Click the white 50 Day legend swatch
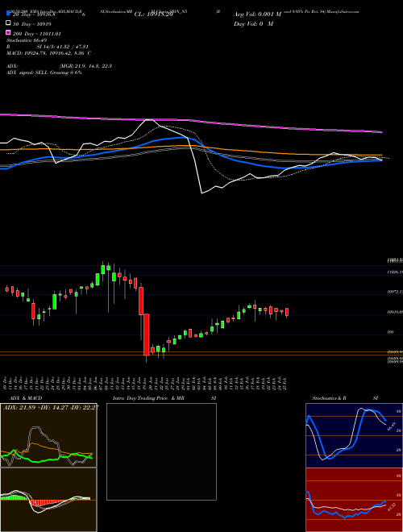The width and height of the screenshot is (403, 532). tap(8, 23)
